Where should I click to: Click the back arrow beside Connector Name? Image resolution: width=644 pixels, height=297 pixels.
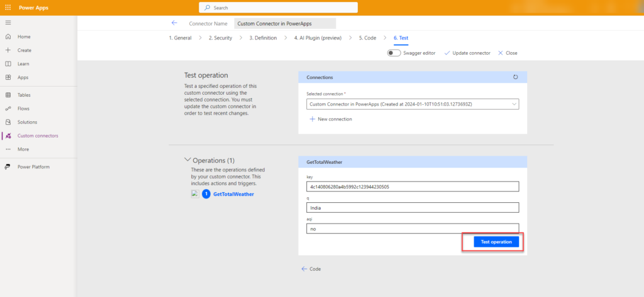174,23
